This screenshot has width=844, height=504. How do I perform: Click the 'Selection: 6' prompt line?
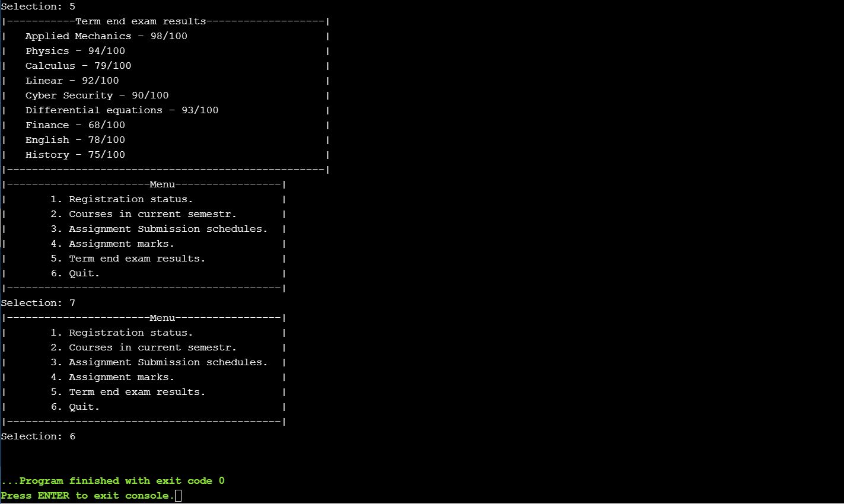point(38,436)
